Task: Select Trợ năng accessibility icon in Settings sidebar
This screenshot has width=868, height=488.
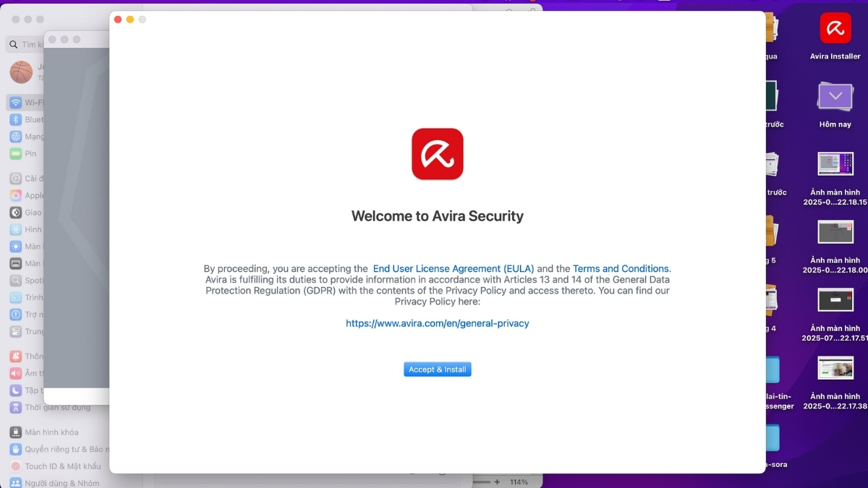Action: [16, 314]
